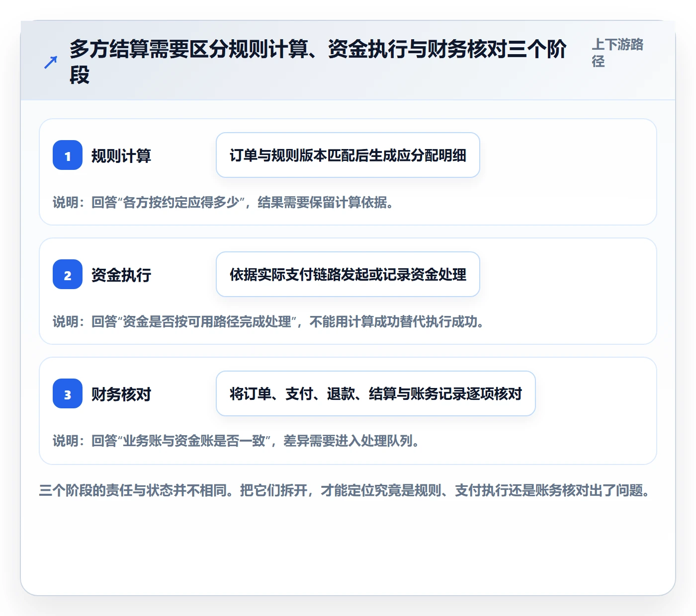Viewport: 696px width, 616px height.
Task: Click the note 回答“资金是否按可用路径完成处理”
Action: 195,322
